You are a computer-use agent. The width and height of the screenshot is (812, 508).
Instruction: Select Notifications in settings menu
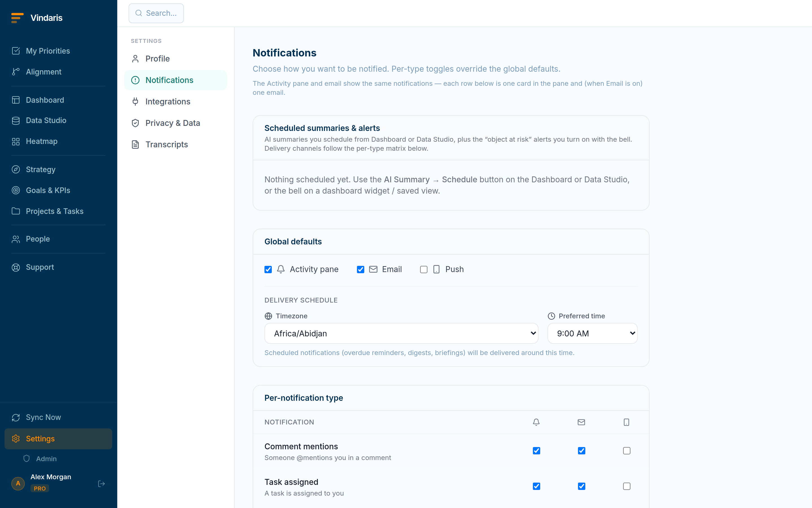tap(175, 80)
